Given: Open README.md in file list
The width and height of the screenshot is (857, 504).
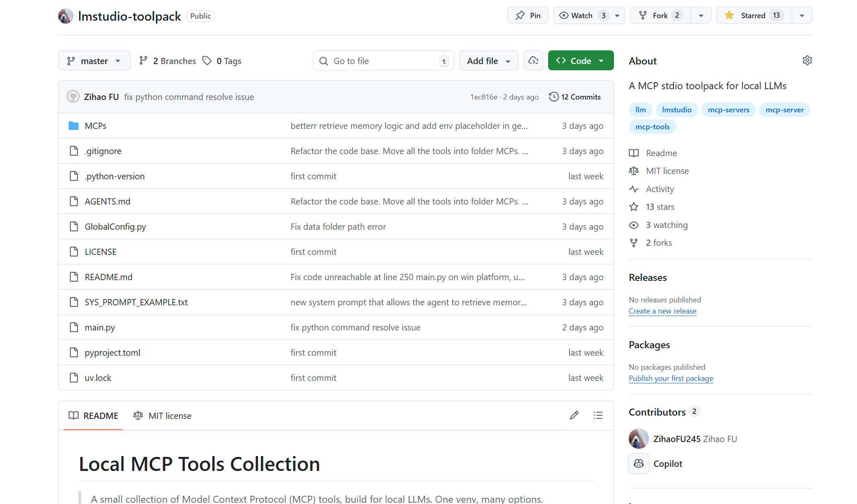Looking at the screenshot, I should (x=109, y=277).
